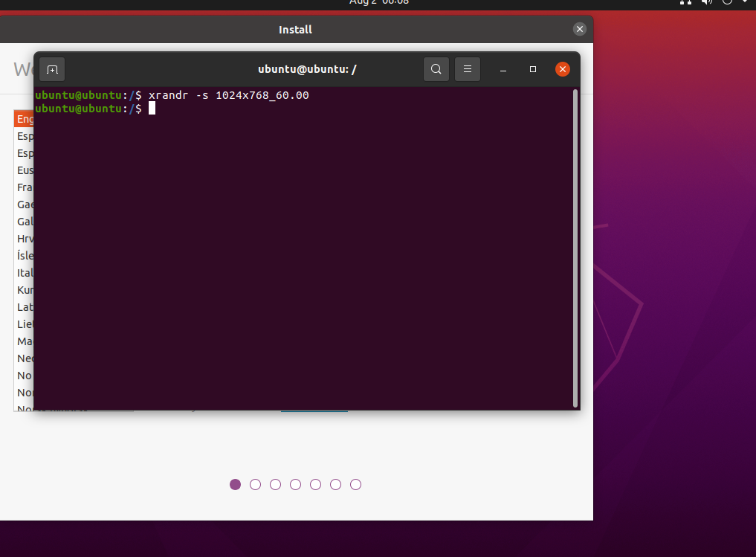
Task: Open the terminal hamburger menu
Action: [467, 69]
